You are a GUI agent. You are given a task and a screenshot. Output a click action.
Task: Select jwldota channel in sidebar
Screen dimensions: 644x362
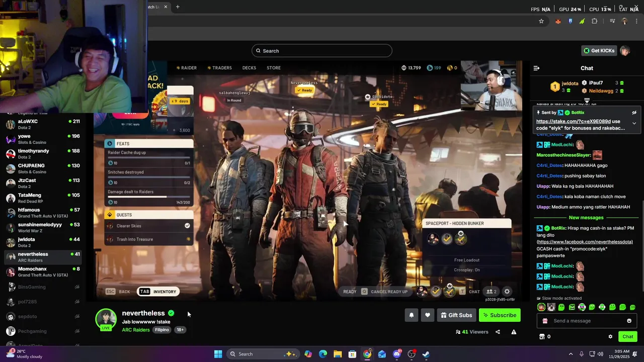[43, 242]
